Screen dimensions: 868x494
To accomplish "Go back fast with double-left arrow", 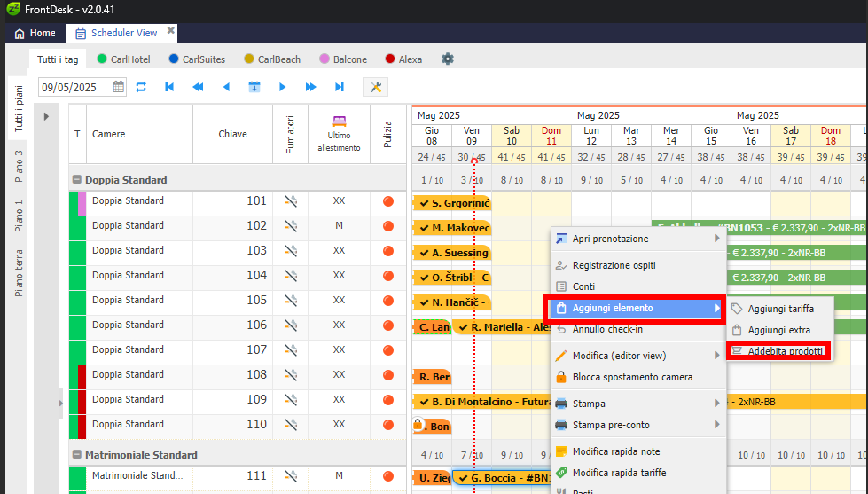I will pos(198,87).
